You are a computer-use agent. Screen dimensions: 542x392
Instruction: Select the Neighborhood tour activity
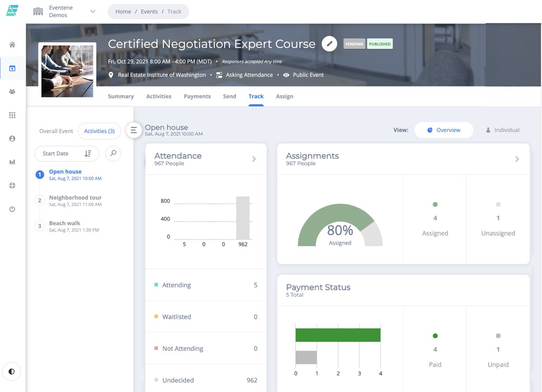coord(75,200)
